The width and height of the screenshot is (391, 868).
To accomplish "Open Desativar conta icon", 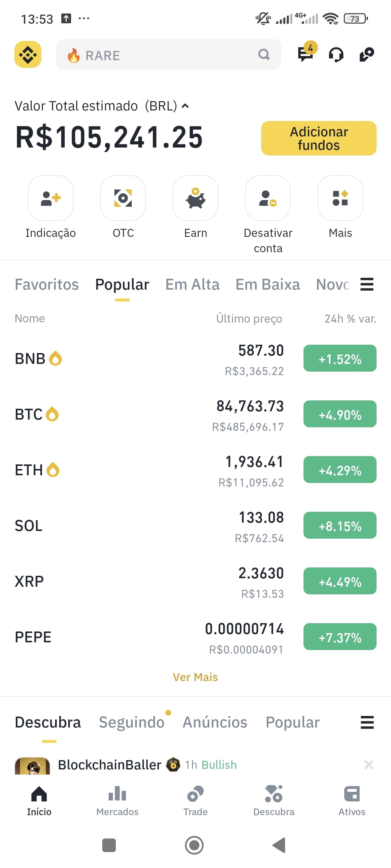I will pos(268,198).
